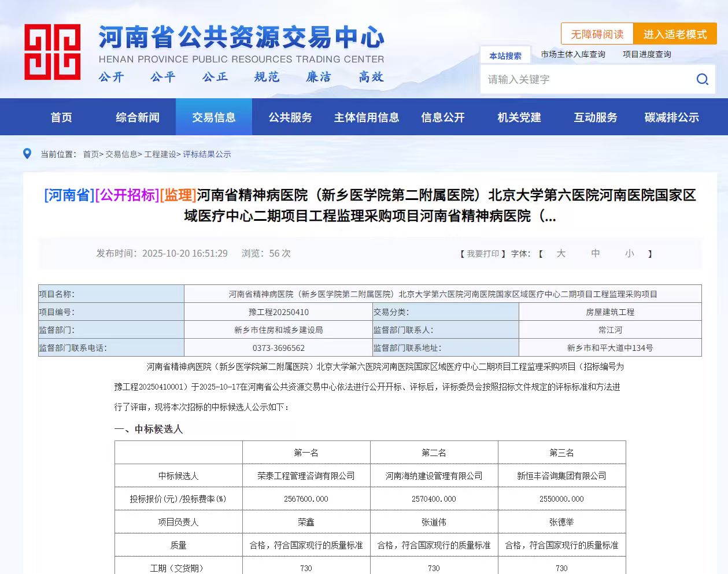Switch to 进入适老模式 elderly mode

675,34
